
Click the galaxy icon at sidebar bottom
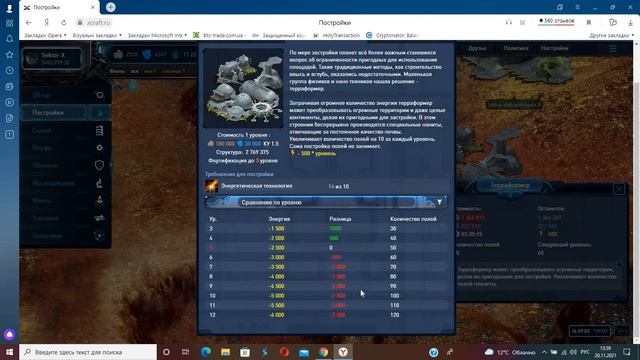pos(99,236)
